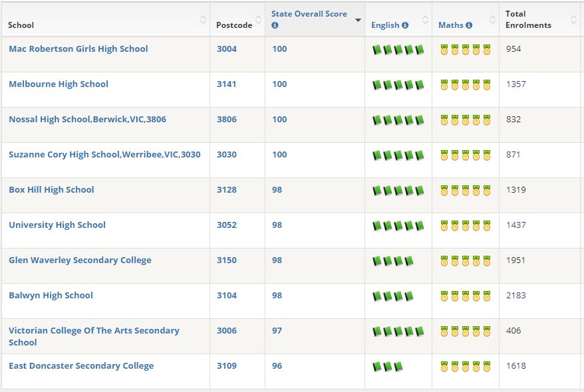Image resolution: width=584 pixels, height=392 pixels.
Task: Click English book rating for Glen Waverley
Action: (393, 261)
